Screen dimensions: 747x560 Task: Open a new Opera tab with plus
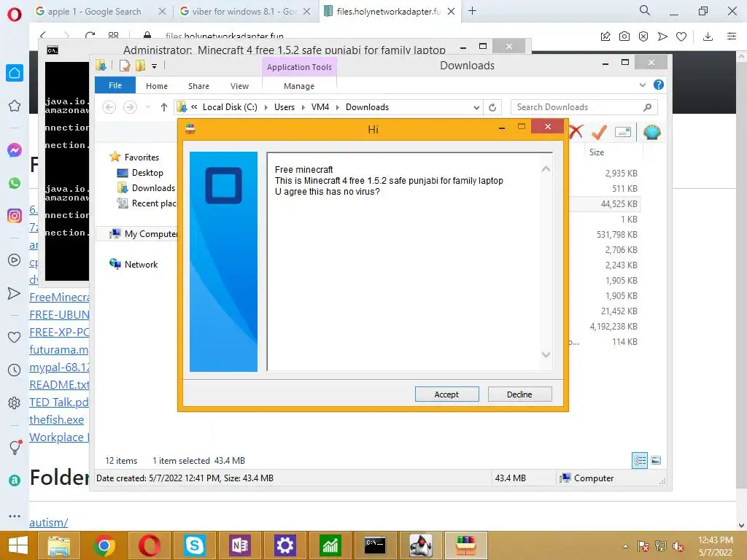[x=472, y=11]
